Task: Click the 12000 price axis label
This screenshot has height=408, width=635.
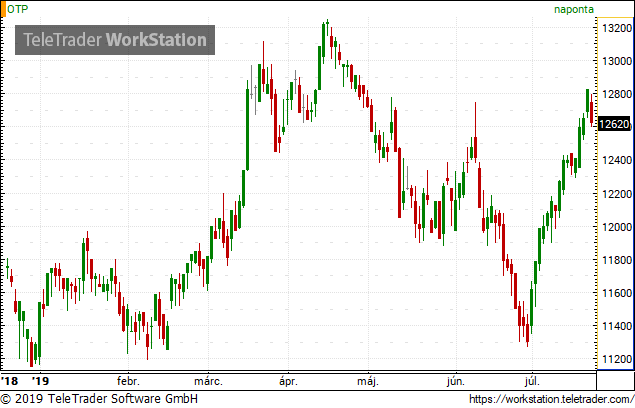Action: tap(617, 227)
